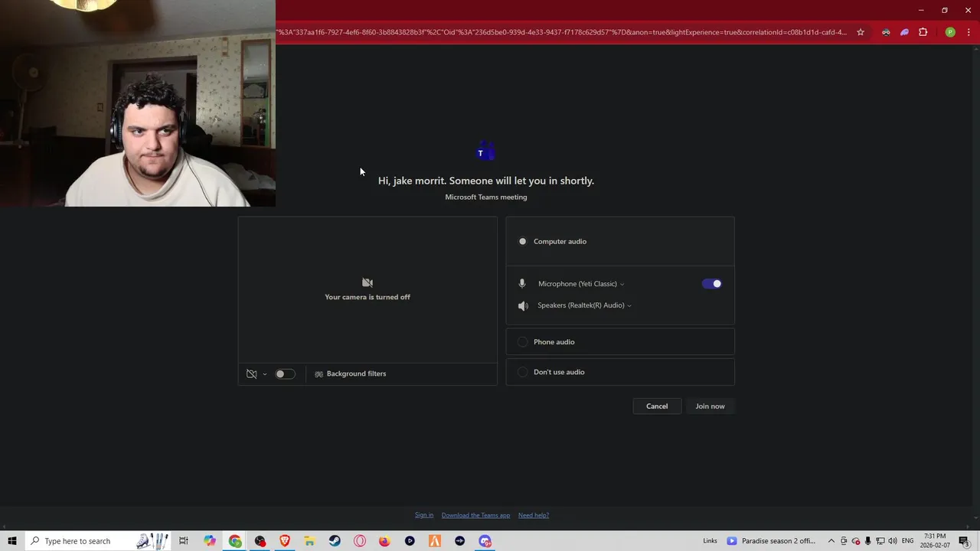Open the taskbar clock showing 7:31 PM

point(935,541)
